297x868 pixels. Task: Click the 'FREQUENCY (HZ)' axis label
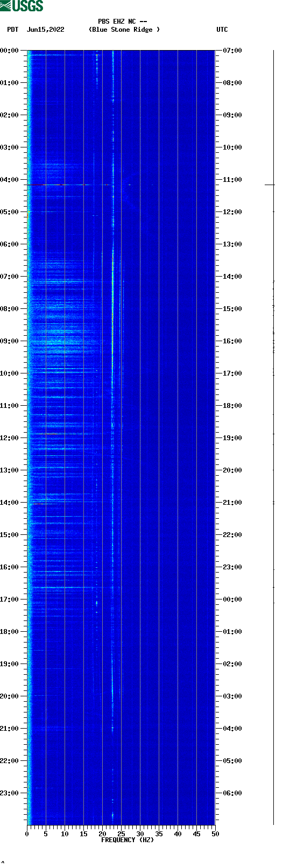pos(128,840)
